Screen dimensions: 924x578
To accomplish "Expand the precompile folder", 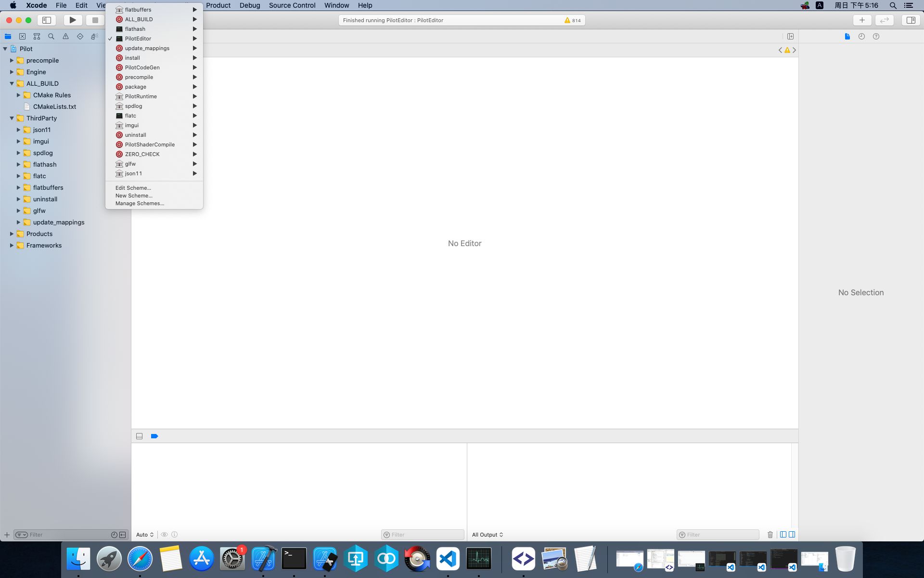I will click(12, 60).
